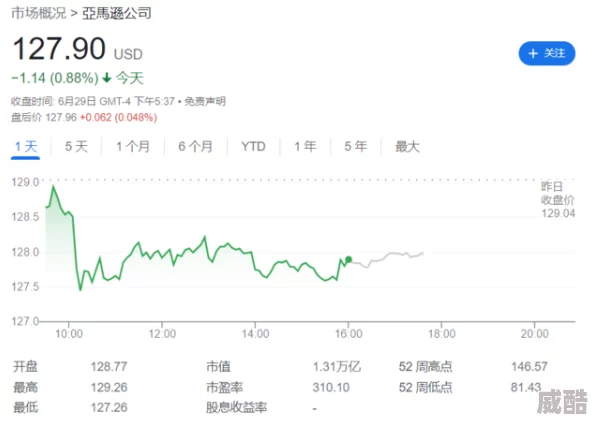
Task: Click the 开盘 value 128.77
Action: pos(109,367)
